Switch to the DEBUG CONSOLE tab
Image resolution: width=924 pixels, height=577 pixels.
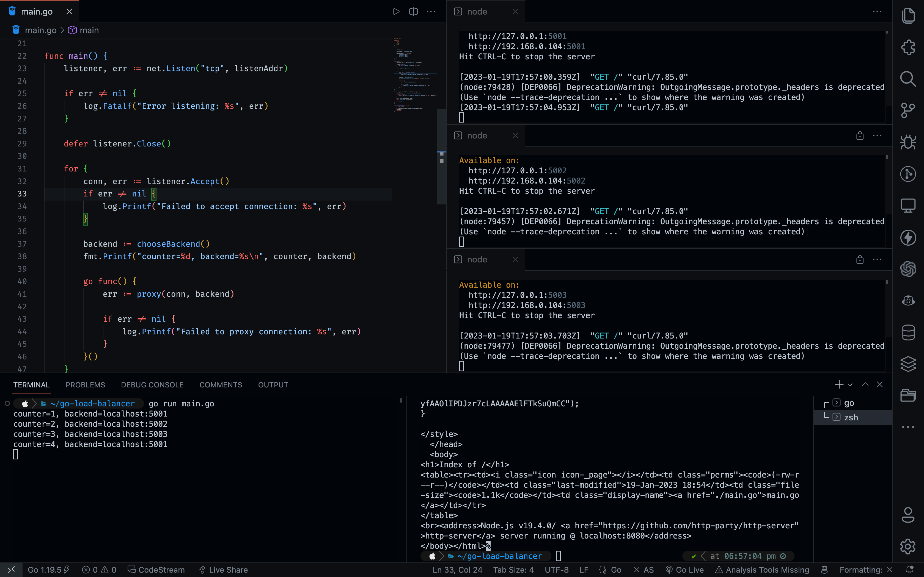coord(152,385)
